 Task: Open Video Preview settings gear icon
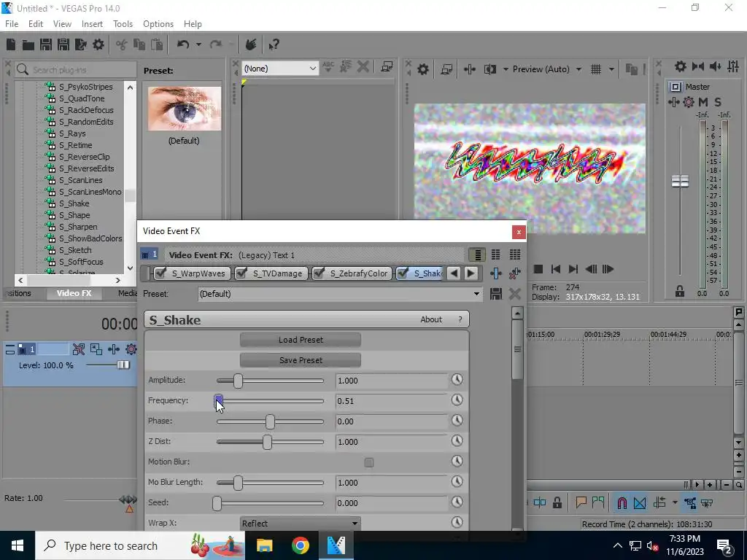pyautogui.click(x=423, y=69)
